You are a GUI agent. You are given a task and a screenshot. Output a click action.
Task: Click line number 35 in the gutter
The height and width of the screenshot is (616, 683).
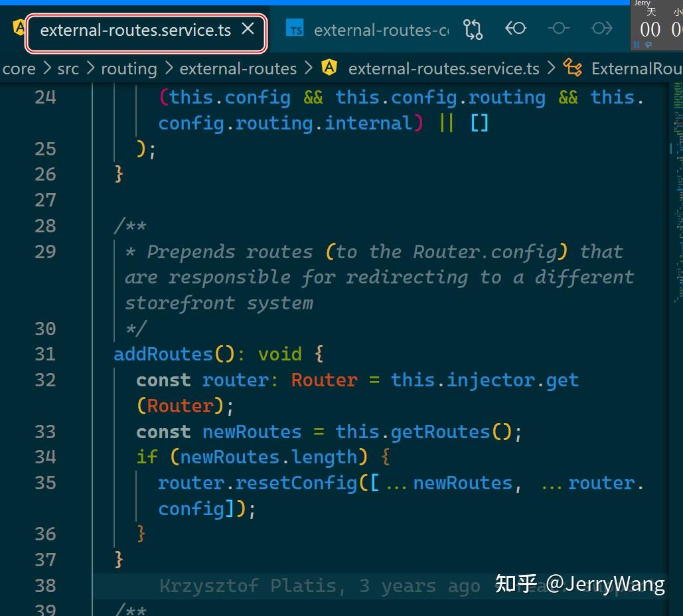pyautogui.click(x=45, y=483)
